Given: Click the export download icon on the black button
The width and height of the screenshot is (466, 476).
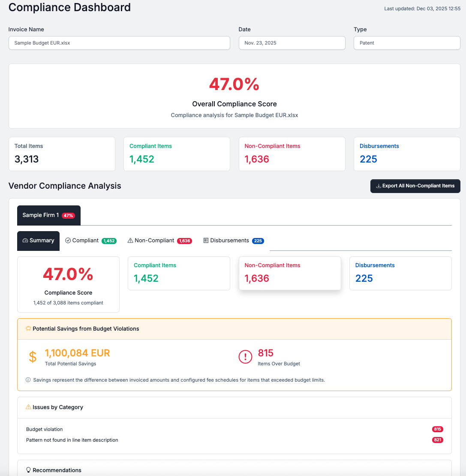Looking at the screenshot, I should click(x=379, y=186).
